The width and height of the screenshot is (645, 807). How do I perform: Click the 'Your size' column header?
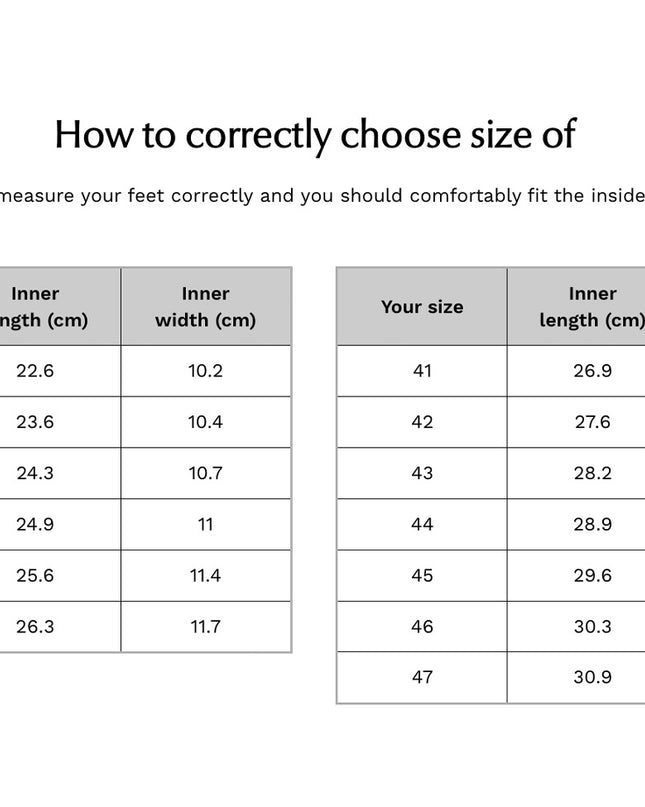pos(422,307)
